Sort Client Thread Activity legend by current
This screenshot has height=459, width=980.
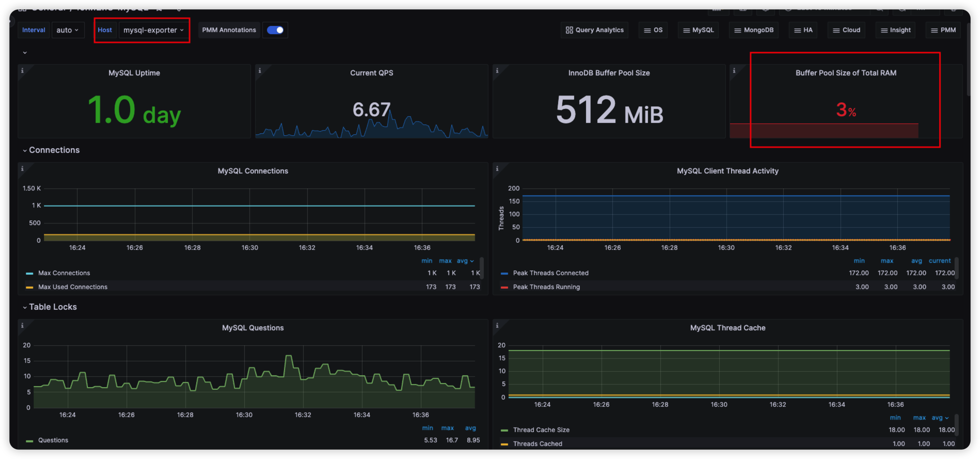[940, 261]
